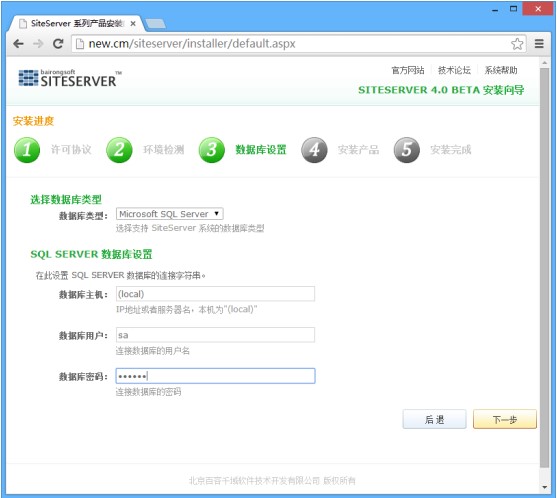Select the SiteServer installer tab
Screen dimensions: 557x498
76,23
